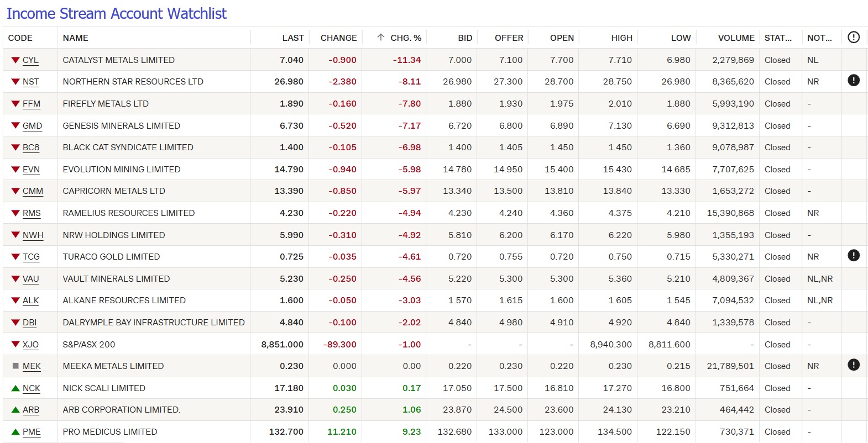
Task: Click the CODE column header
Action: 20,38
